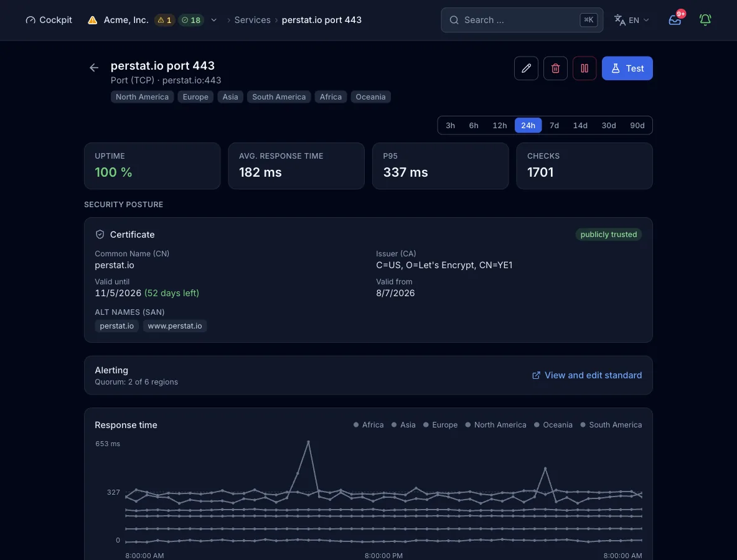Open the Cockpit home logo
Image resolution: width=737 pixels, height=560 pixels.
[49, 20]
